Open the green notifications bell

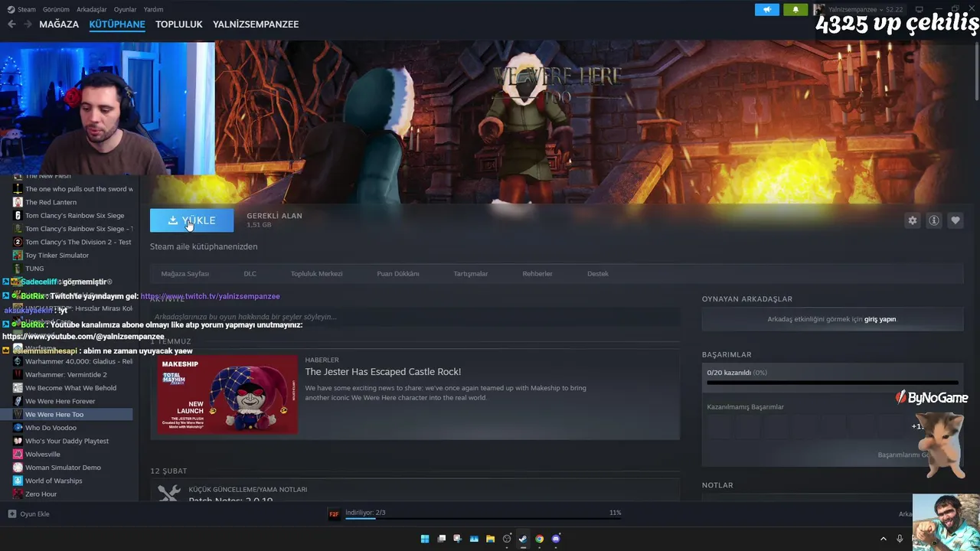pos(795,9)
